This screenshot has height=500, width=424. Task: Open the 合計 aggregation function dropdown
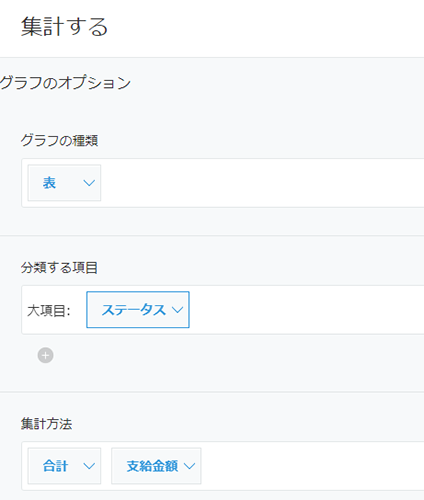click(x=64, y=466)
